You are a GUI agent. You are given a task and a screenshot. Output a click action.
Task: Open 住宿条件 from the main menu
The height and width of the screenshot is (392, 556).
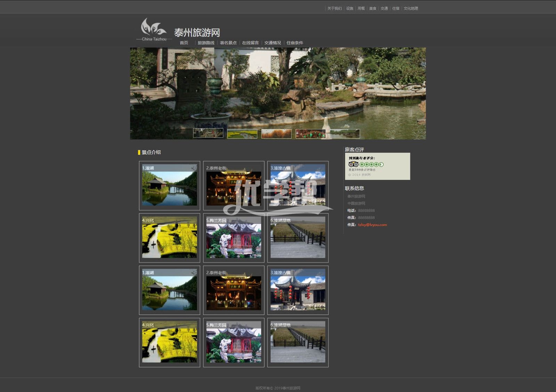pos(295,43)
